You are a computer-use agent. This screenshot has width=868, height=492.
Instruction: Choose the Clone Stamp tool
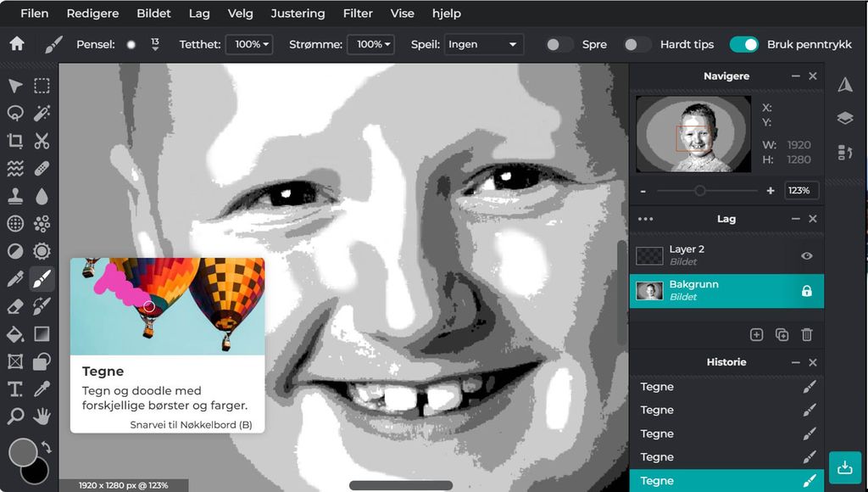pyautogui.click(x=15, y=196)
